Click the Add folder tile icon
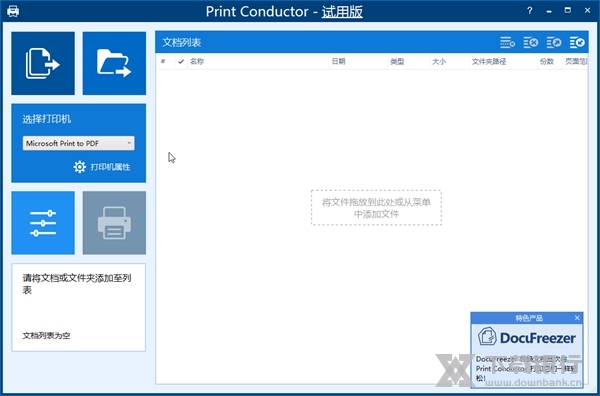 coord(114,63)
